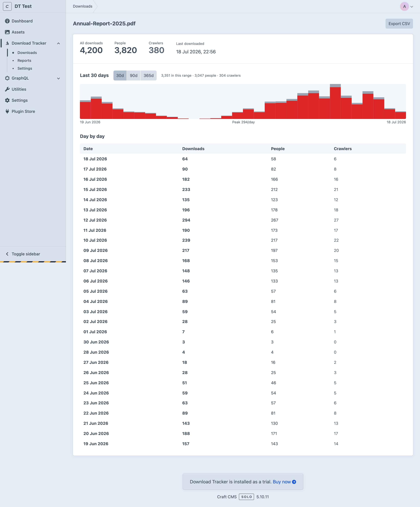420x507 pixels.
Task: Click the Day by day heading
Action: [92, 136]
